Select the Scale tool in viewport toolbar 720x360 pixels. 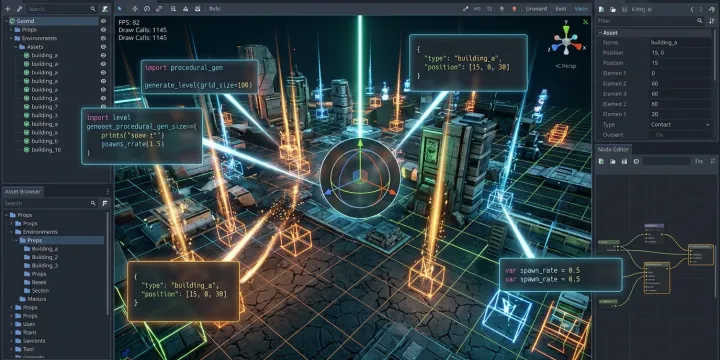(x=159, y=9)
